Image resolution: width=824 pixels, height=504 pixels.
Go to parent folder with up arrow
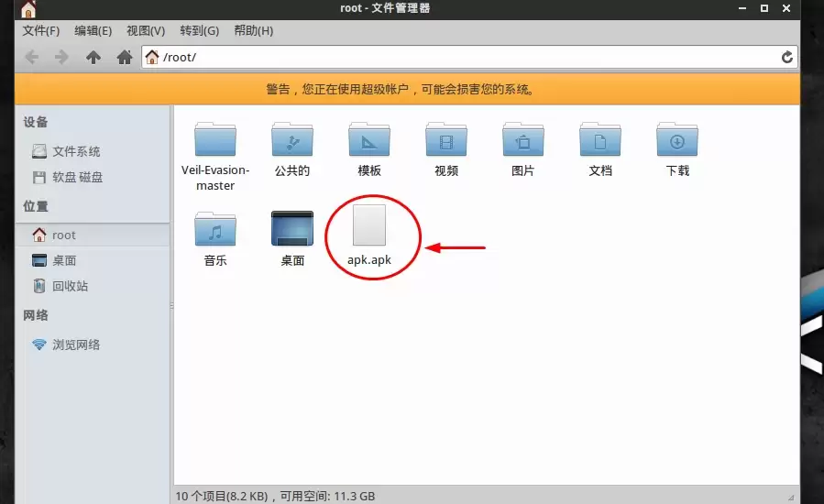[93, 57]
